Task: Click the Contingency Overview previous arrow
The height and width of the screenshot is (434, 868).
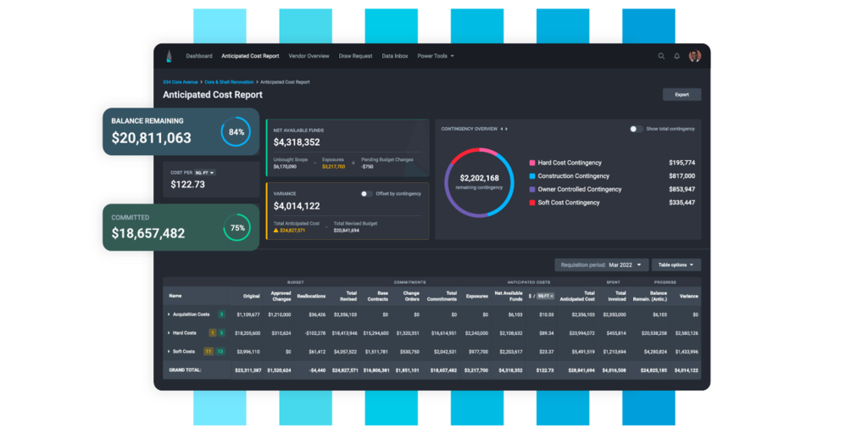Action: point(501,129)
